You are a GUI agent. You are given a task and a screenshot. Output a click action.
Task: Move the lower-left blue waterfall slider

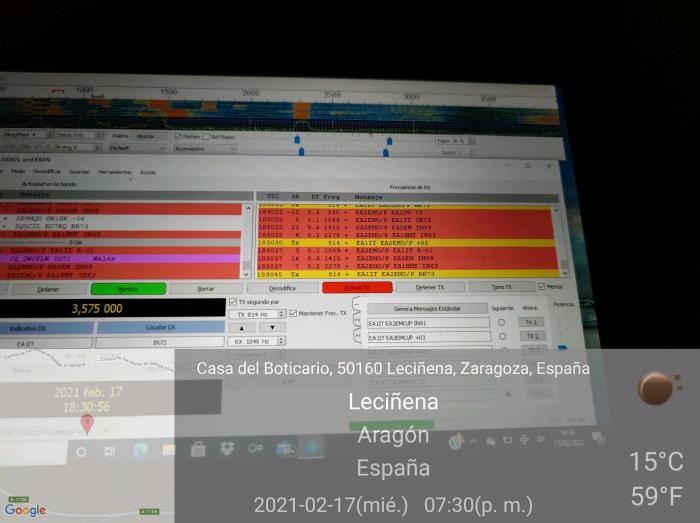point(301,152)
